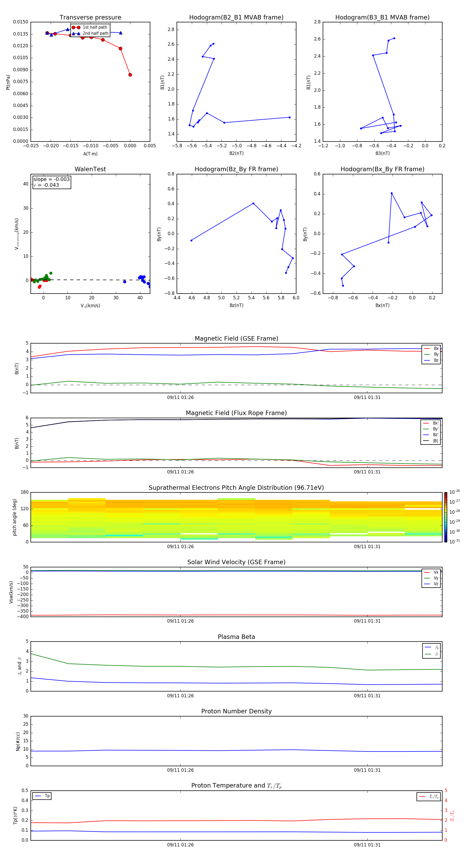Click the "Np(#/cc)" axis label

[18, 741]
